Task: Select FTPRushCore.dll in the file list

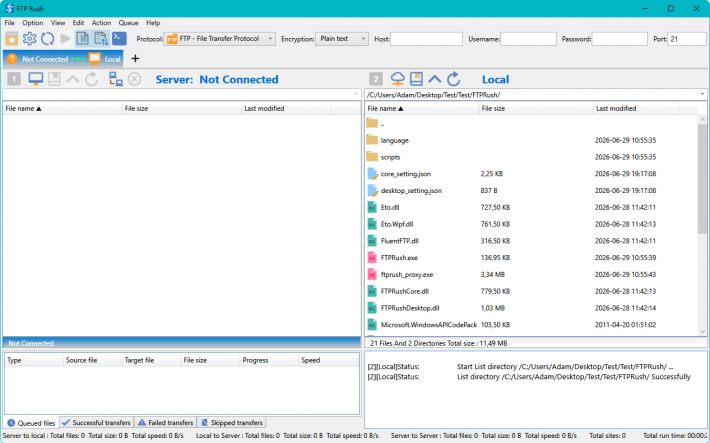Action: point(531,291)
